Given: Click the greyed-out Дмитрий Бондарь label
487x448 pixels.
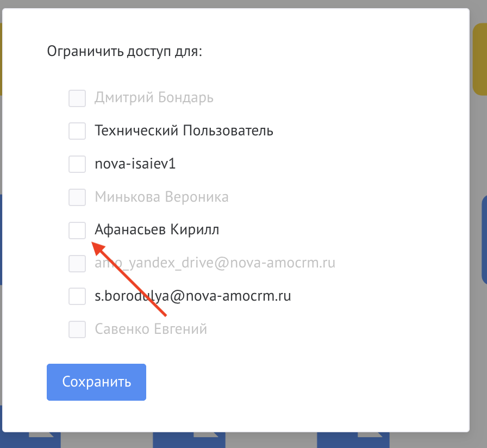Looking at the screenshot, I should (154, 98).
